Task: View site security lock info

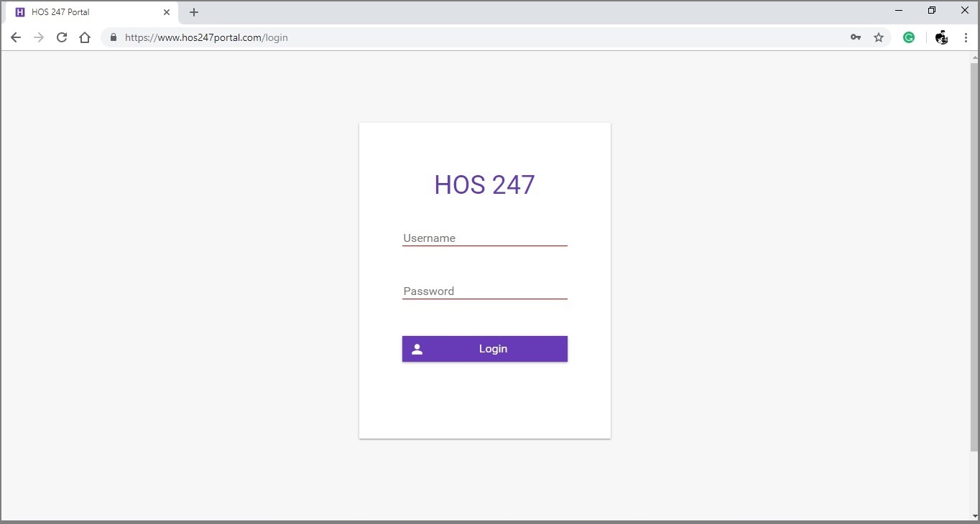Action: 113,37
